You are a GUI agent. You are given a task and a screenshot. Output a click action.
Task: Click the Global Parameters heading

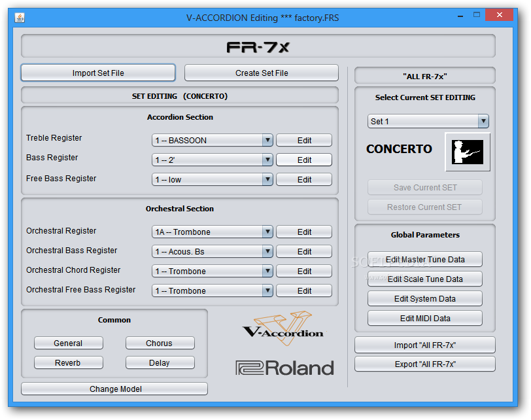425,235
